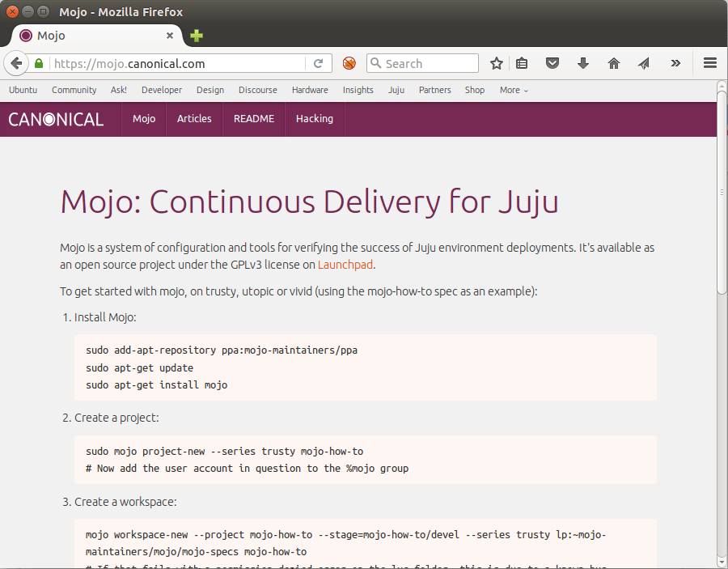The height and width of the screenshot is (569, 728).
Task: Click the 'Mojo: Continuous Delivery for Juju' heading
Action: coord(309,202)
